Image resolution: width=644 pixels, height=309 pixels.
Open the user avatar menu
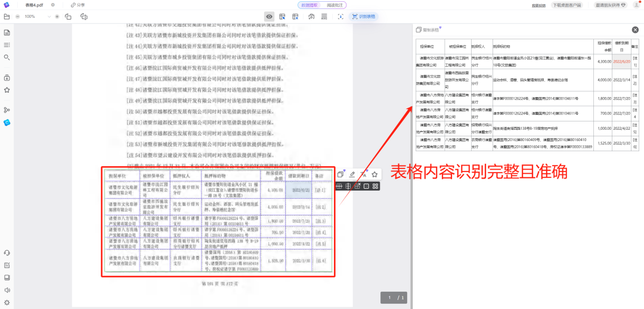pyautogui.click(x=636, y=5)
